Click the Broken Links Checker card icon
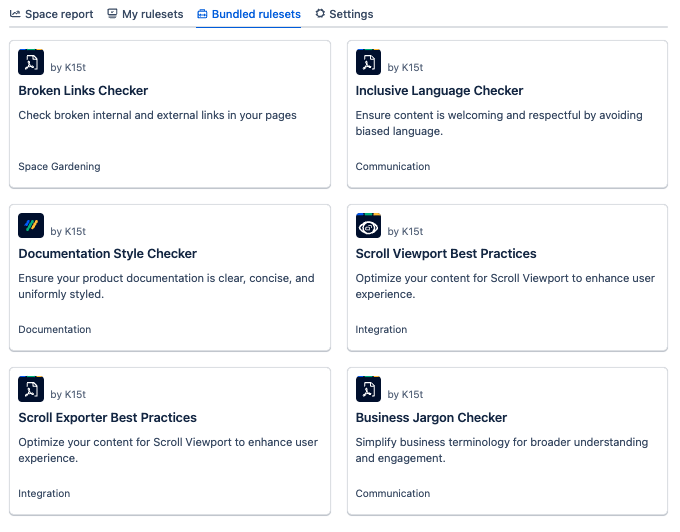The height and width of the screenshot is (532, 680). (x=31, y=63)
